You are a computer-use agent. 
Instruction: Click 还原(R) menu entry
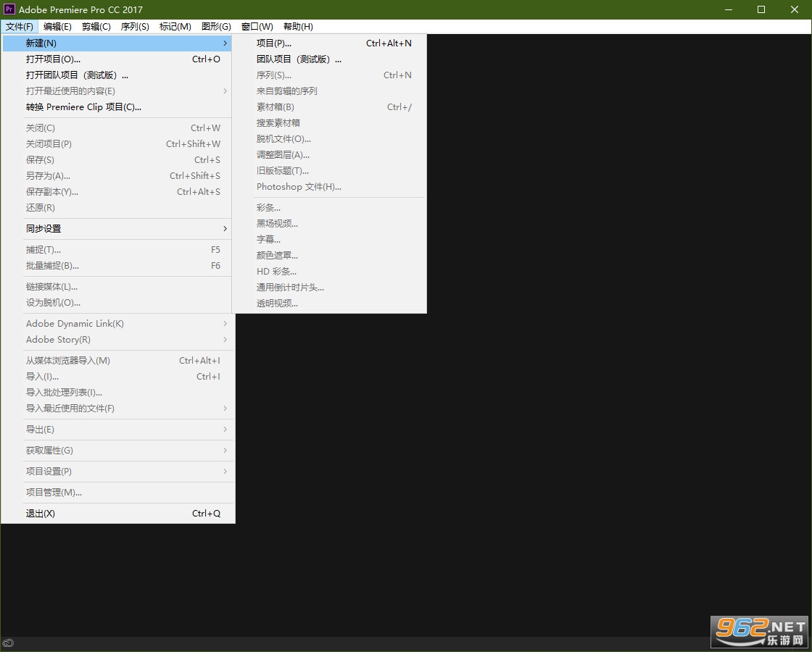(x=117, y=208)
